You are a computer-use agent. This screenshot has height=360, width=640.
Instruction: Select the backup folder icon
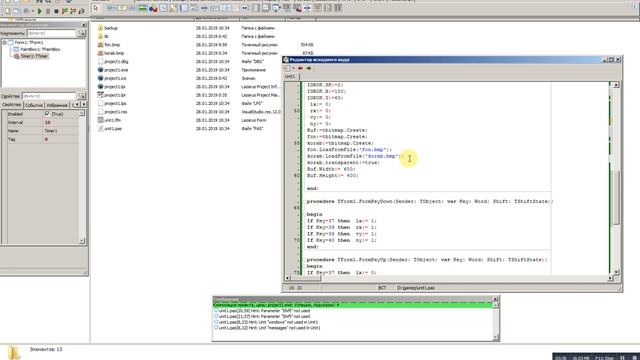100,28
